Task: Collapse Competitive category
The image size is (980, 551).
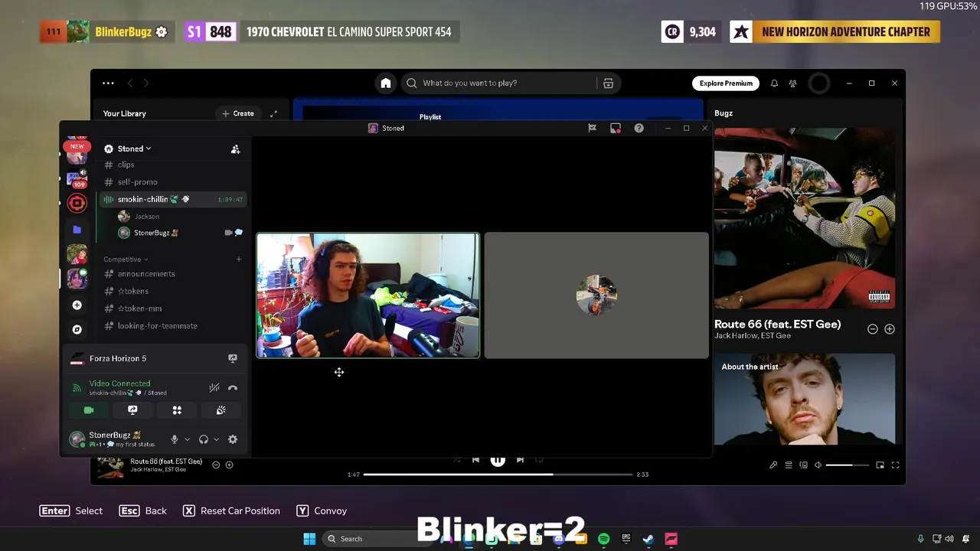Action: pos(126,259)
